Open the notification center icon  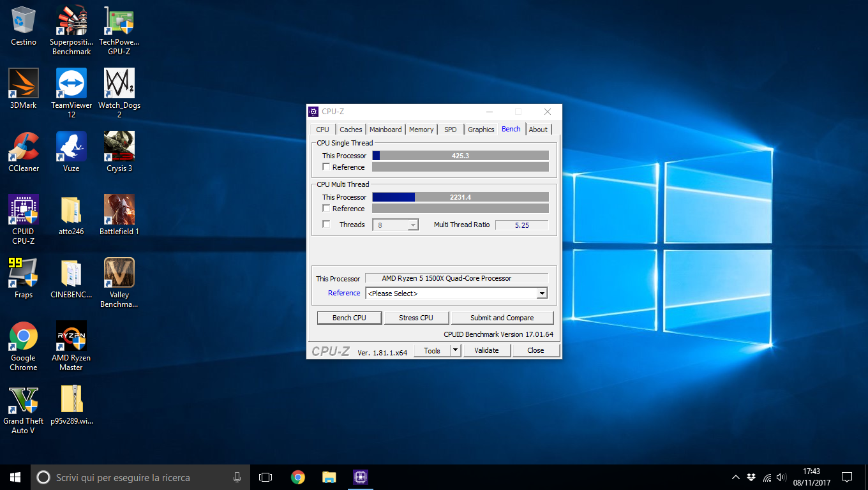[847, 477]
